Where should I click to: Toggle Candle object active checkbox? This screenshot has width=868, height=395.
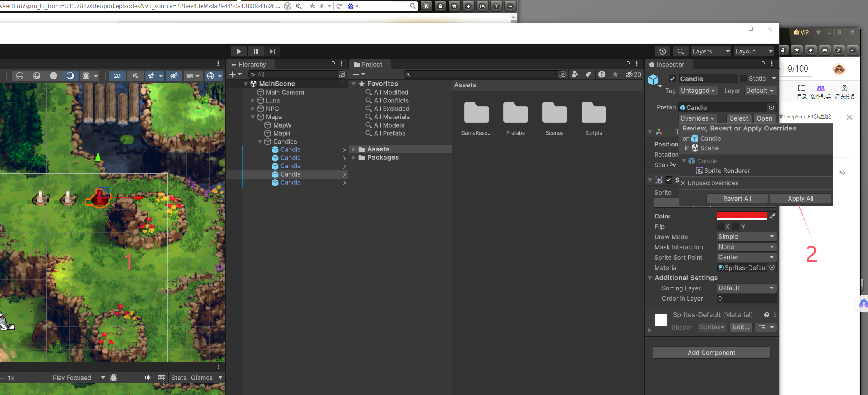[672, 79]
